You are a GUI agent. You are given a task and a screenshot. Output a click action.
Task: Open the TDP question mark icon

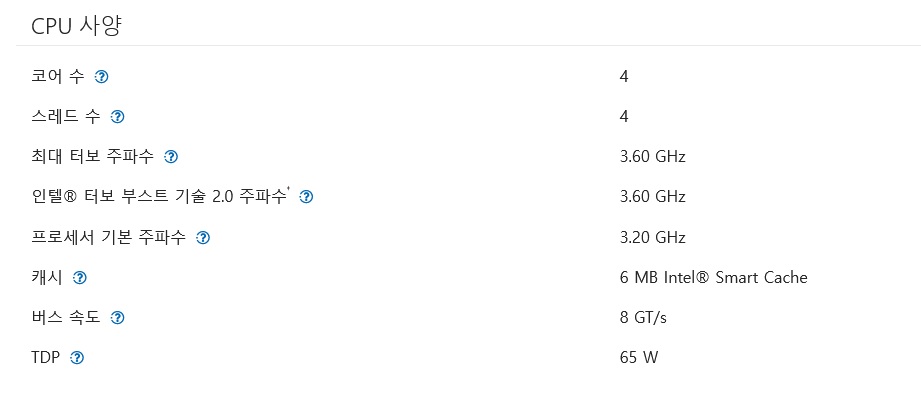click(77, 358)
